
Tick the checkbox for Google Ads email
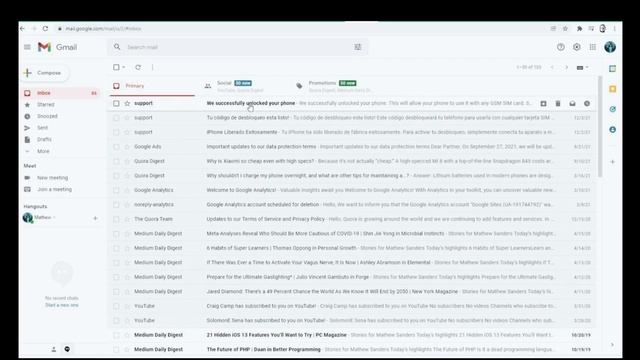(x=116, y=147)
